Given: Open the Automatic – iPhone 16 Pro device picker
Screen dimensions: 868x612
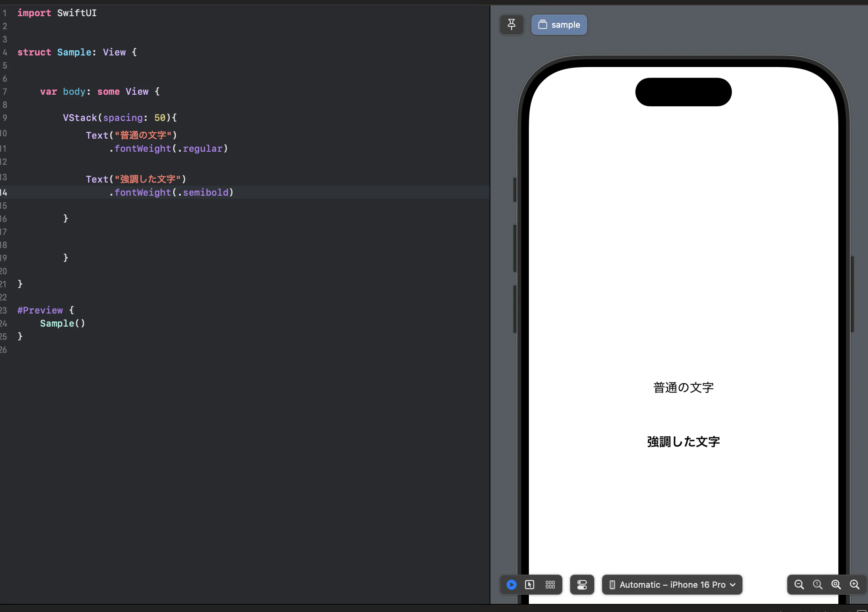Looking at the screenshot, I should click(x=671, y=585).
